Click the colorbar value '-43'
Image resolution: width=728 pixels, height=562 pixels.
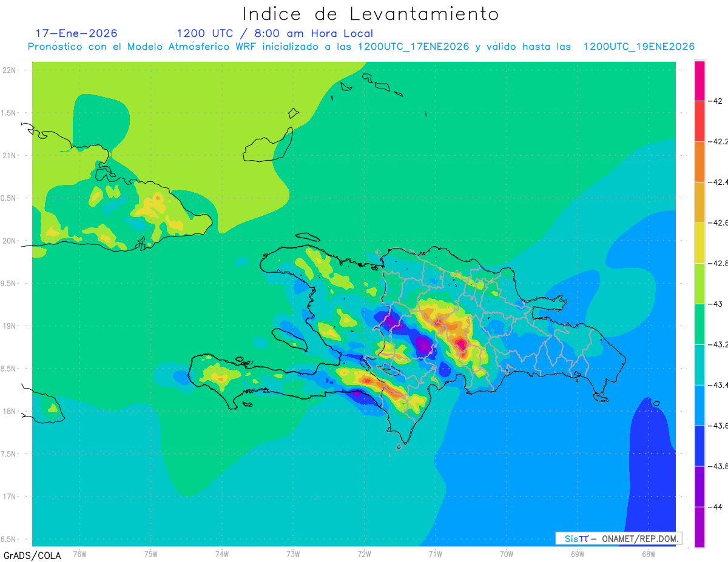[x=716, y=304]
